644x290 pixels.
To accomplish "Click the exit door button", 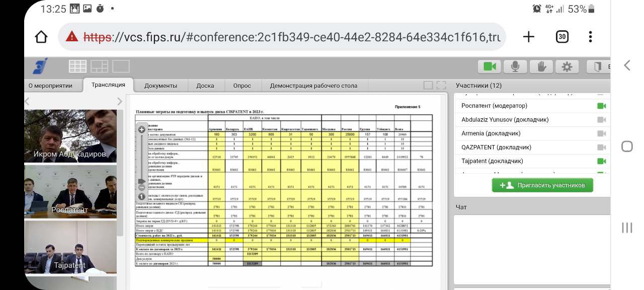I will [598, 66].
